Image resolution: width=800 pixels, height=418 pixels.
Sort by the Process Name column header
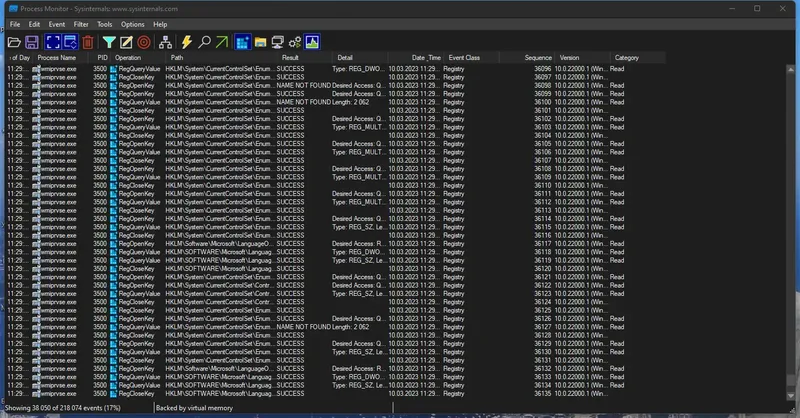point(60,58)
